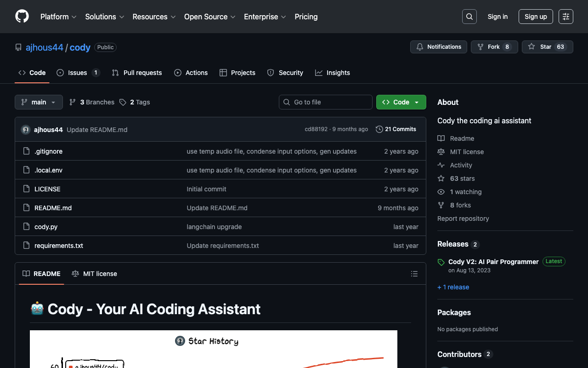
Task: Expand the main branch dropdown
Action: point(39,102)
